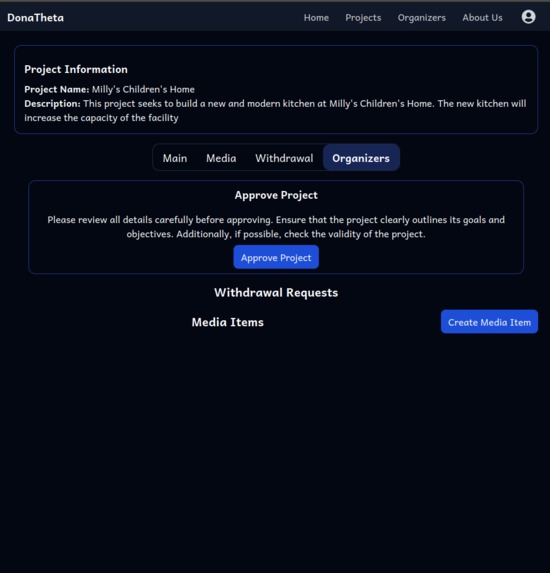This screenshot has width=550, height=573.
Task: Open Projects in the top navigation
Action: tap(363, 18)
